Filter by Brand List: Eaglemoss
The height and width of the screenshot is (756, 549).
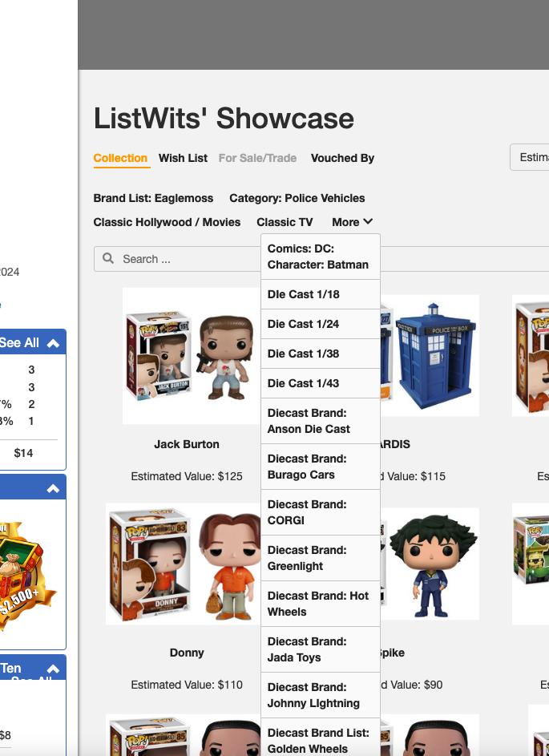tap(153, 198)
